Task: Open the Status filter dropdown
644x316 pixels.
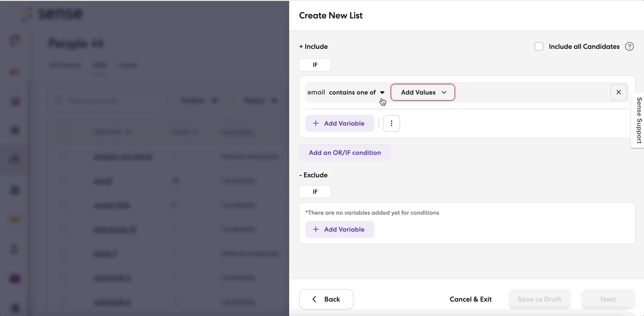Action: 261,100
